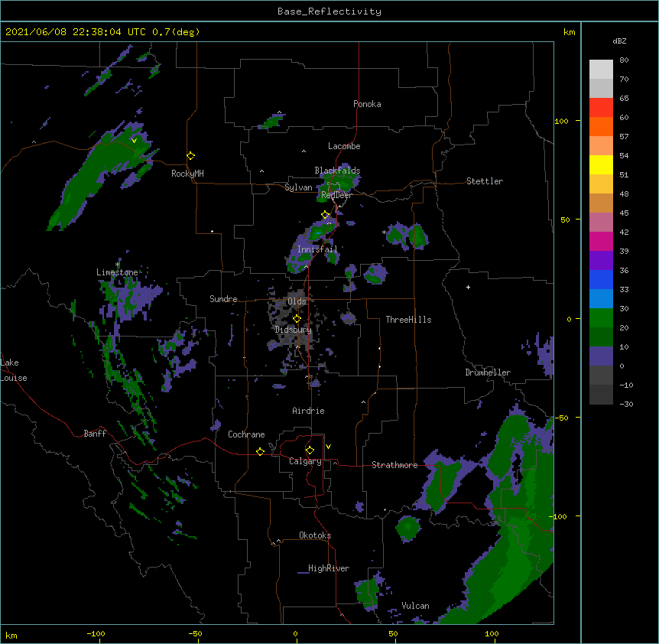Click the Sylvan label
Image resolution: width=659 pixels, height=644 pixels.
click(298, 187)
